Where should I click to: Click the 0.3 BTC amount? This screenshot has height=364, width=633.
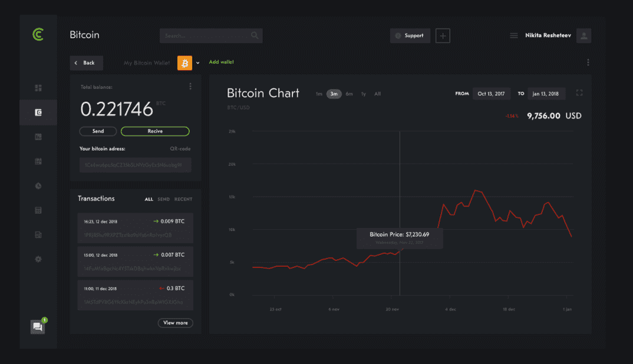point(176,288)
